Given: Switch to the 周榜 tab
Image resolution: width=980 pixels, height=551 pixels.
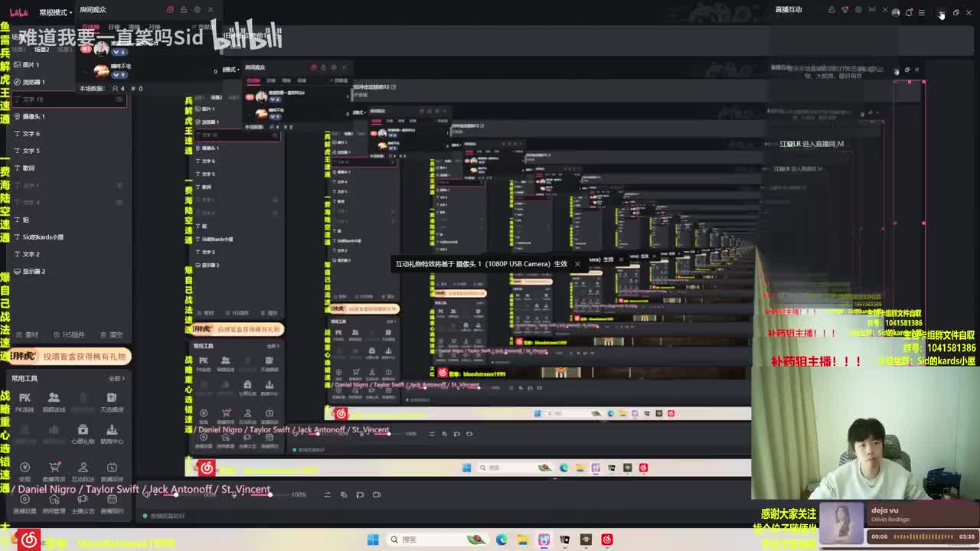Looking at the screenshot, I should click(134, 28).
